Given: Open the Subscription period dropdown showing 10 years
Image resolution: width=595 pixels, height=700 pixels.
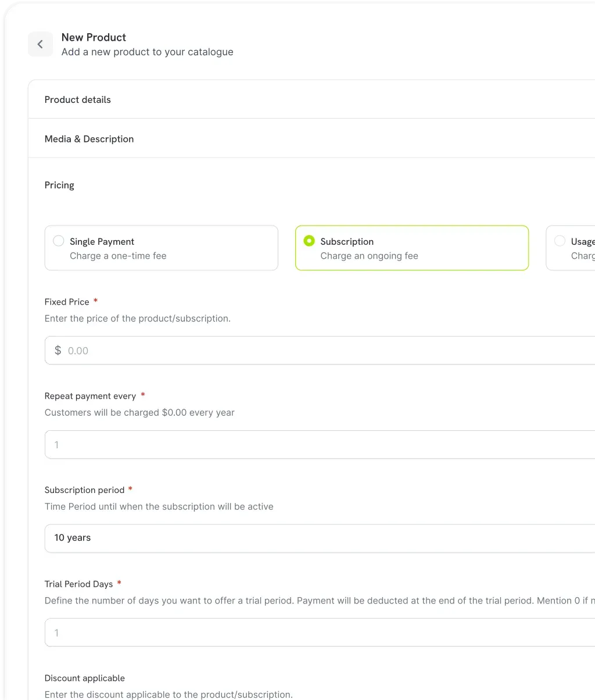Looking at the screenshot, I should click(x=320, y=538).
